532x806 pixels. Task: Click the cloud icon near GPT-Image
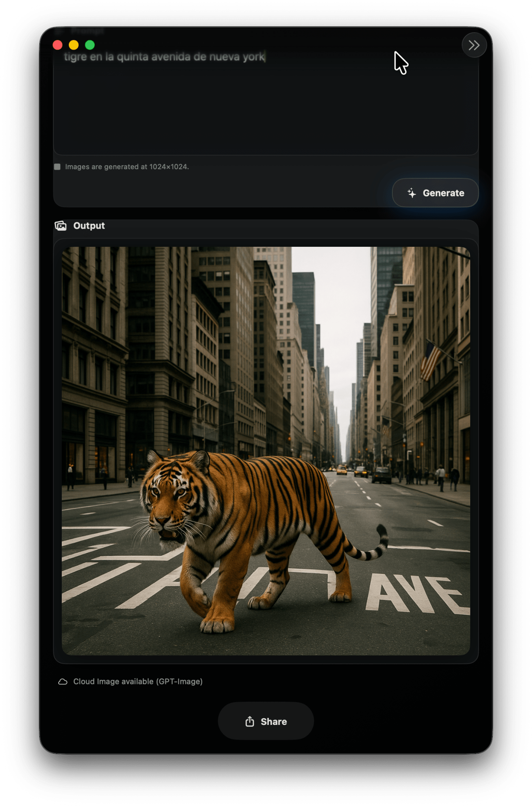tap(63, 682)
